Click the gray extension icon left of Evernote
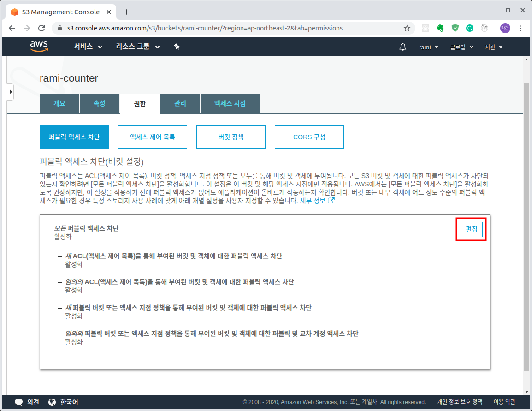The width and height of the screenshot is (532, 411). click(x=425, y=28)
